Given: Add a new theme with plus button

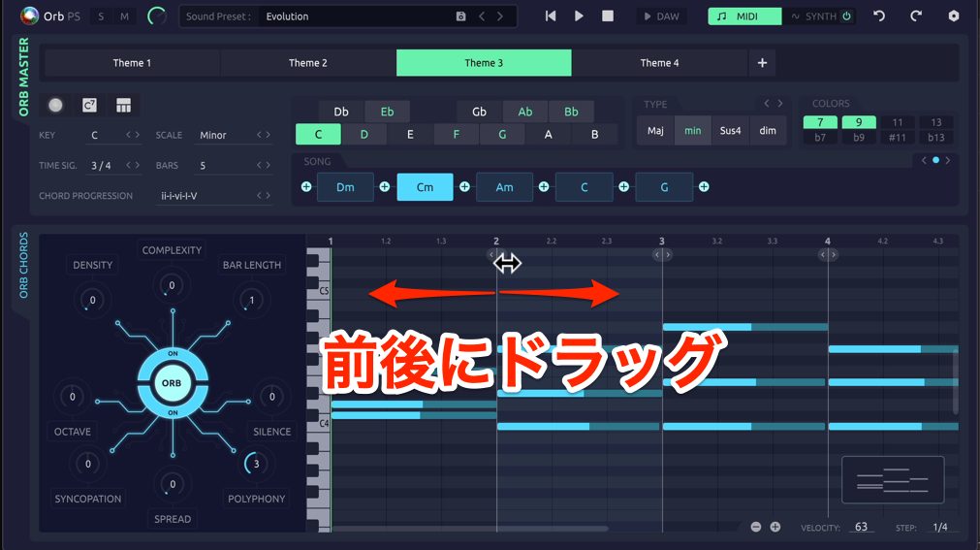Looking at the screenshot, I should point(762,63).
